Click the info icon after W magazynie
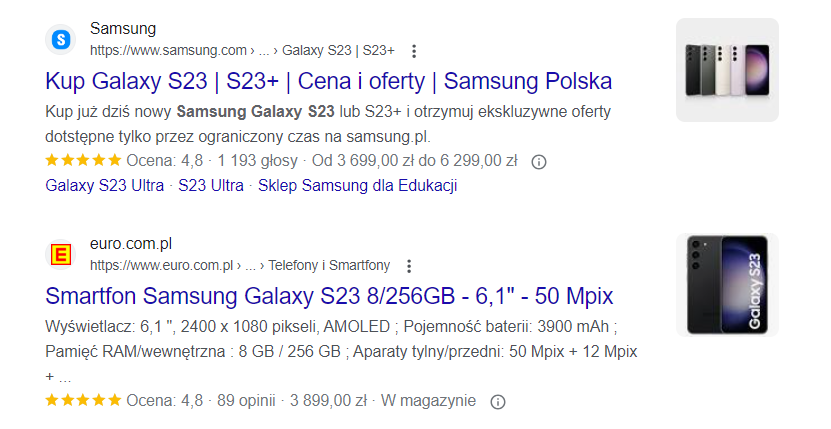This screenshot has width=831, height=429. (498, 401)
